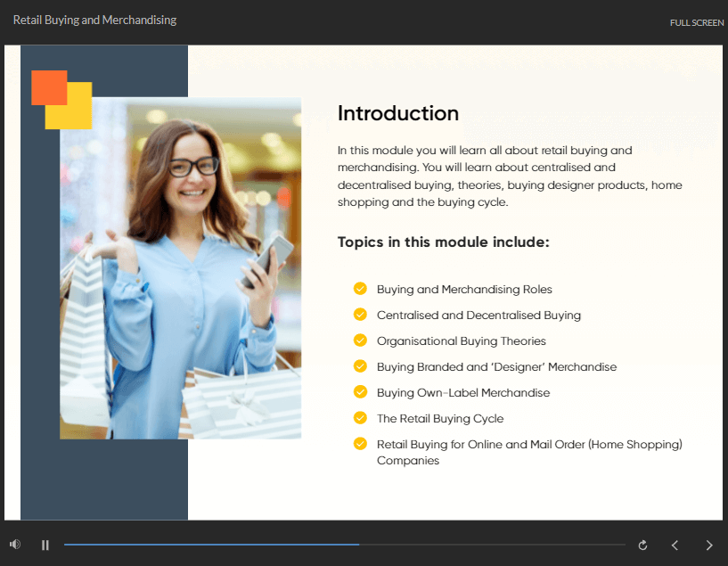The width and height of the screenshot is (728, 566).
Task: Select Buying Branded and 'Designer' Merchandise topic
Action: pos(496,366)
